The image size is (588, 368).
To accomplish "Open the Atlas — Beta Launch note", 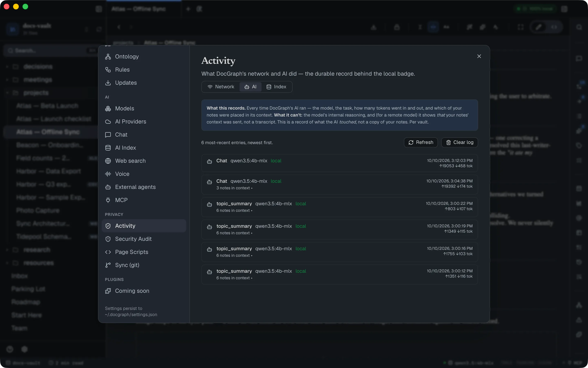I will pyautogui.click(x=47, y=106).
